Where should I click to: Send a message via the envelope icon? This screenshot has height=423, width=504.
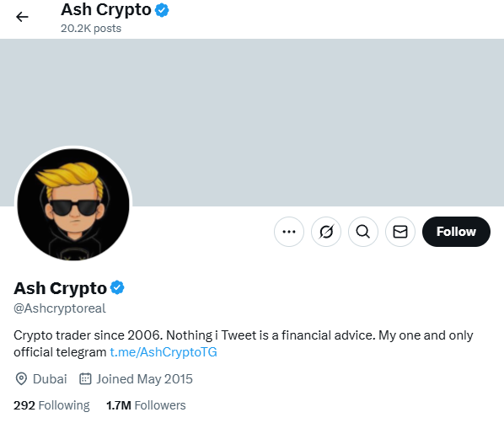(x=400, y=232)
